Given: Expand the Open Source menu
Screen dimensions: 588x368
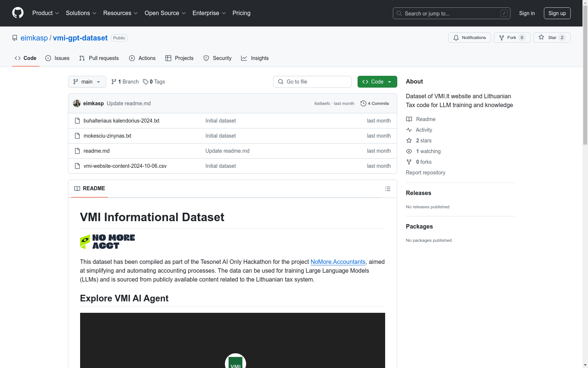Looking at the screenshot, I should 165,13.
